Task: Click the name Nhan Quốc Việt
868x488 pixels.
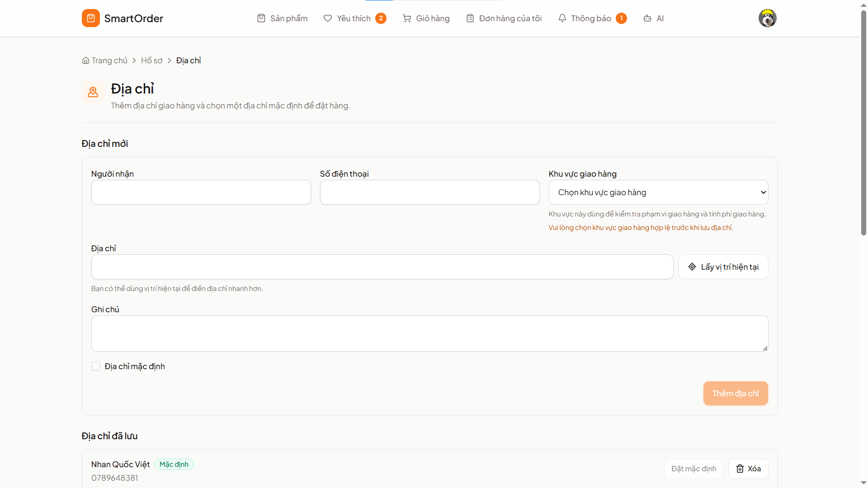Action: click(120, 465)
